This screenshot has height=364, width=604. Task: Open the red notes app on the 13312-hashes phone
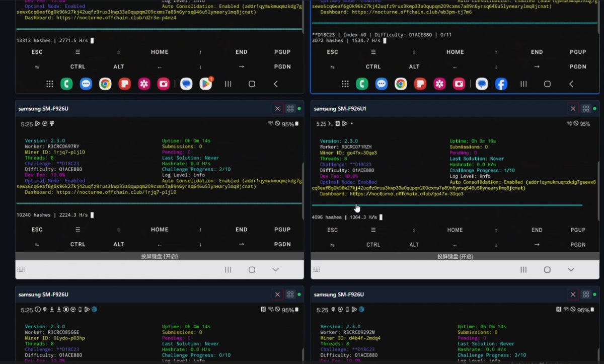click(125, 84)
